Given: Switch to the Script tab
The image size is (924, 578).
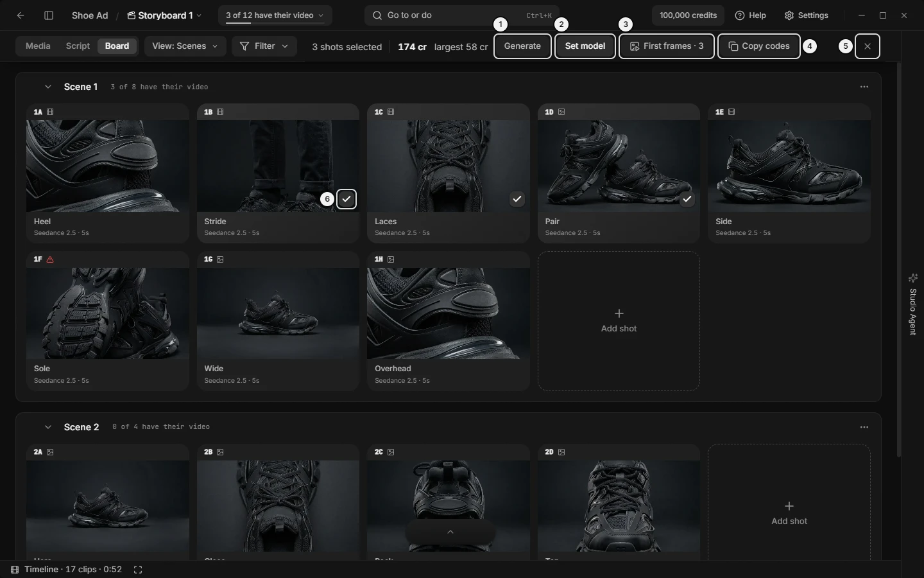Looking at the screenshot, I should click(78, 46).
